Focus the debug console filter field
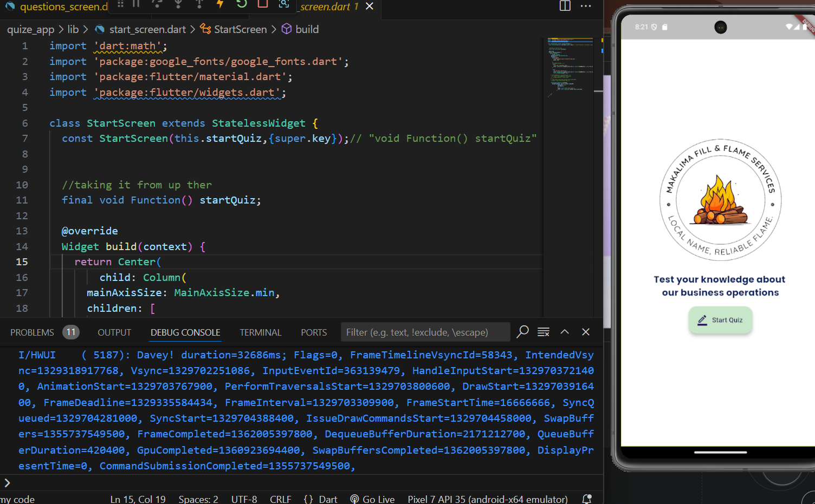The image size is (815, 504). (x=425, y=332)
